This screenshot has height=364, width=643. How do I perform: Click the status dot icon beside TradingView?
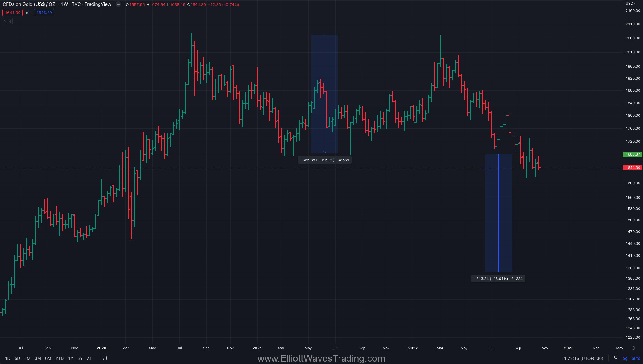click(118, 4)
